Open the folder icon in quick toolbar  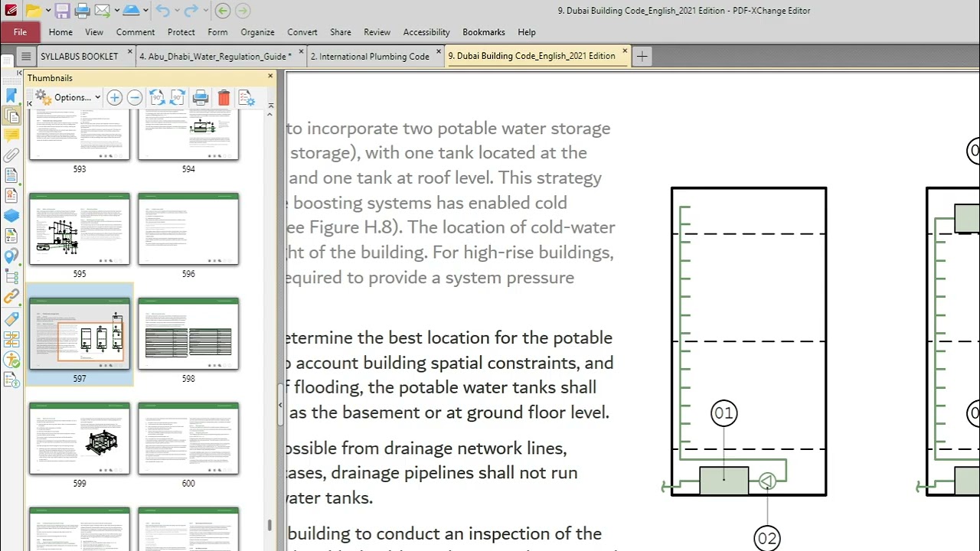tap(32, 11)
